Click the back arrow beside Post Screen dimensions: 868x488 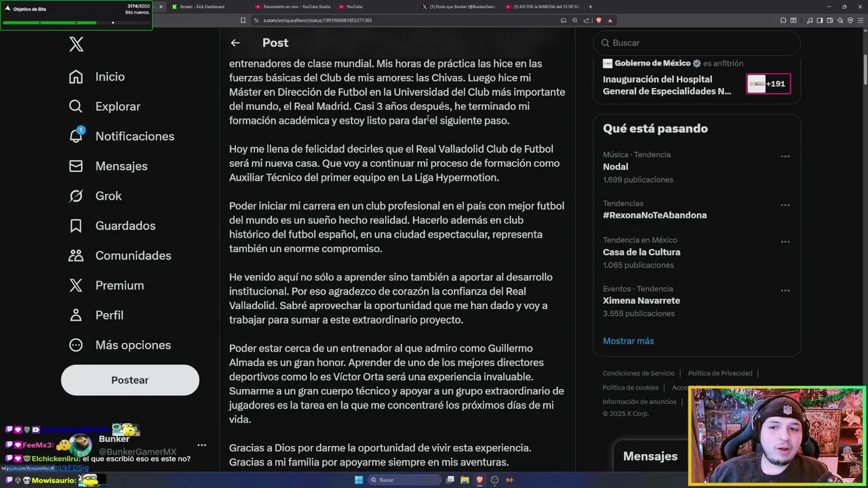[x=235, y=43]
